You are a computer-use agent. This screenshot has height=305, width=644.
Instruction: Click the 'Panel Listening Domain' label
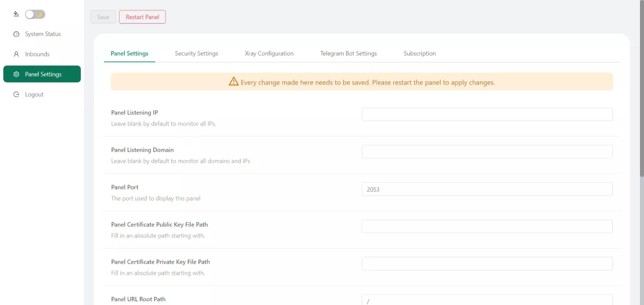tap(142, 150)
